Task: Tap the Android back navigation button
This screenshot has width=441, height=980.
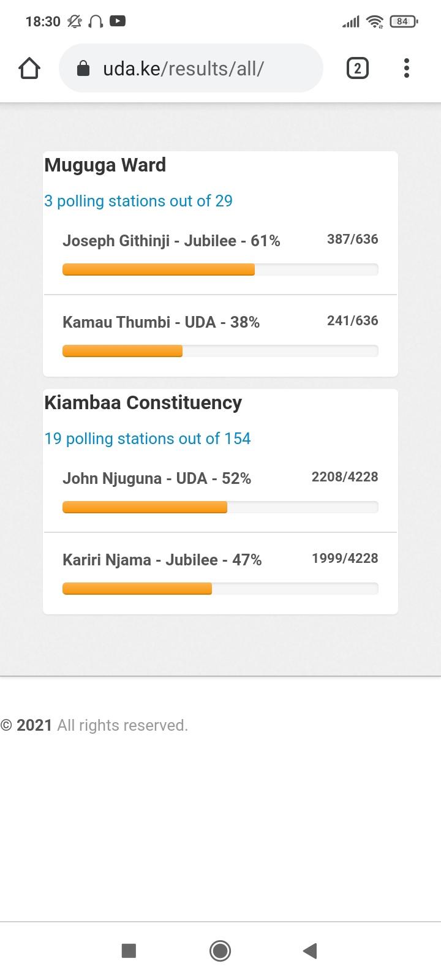Action: [x=310, y=951]
